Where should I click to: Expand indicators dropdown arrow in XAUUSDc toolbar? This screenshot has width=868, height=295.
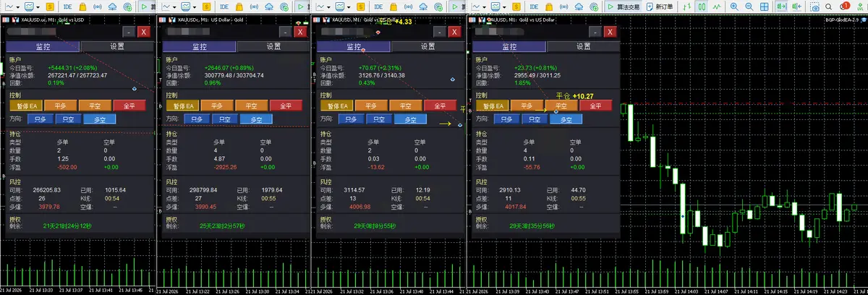(195, 7)
